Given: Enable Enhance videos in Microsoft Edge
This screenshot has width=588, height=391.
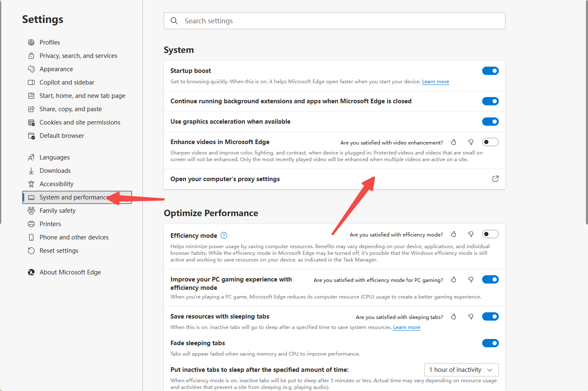Looking at the screenshot, I should tap(490, 142).
